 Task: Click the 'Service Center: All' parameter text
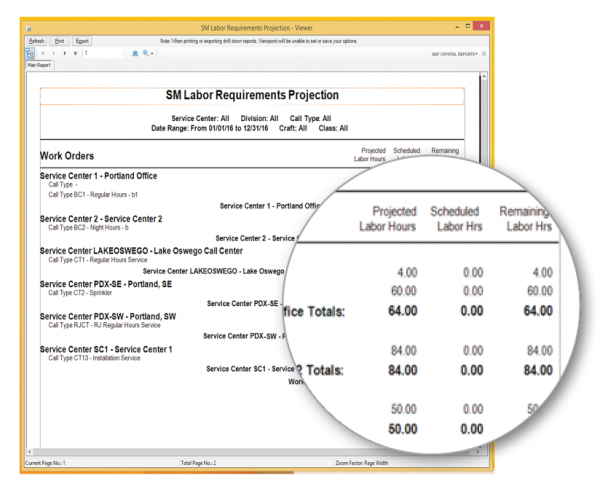(x=200, y=118)
